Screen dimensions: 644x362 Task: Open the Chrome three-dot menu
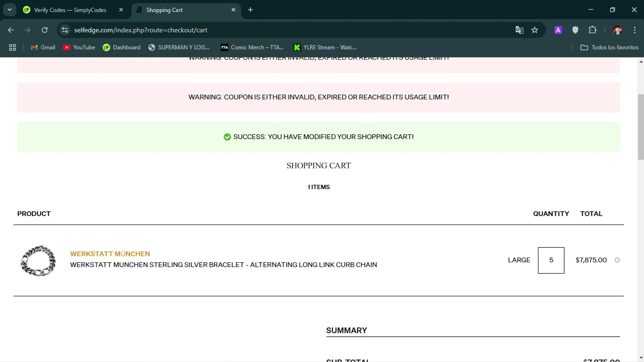(x=635, y=30)
